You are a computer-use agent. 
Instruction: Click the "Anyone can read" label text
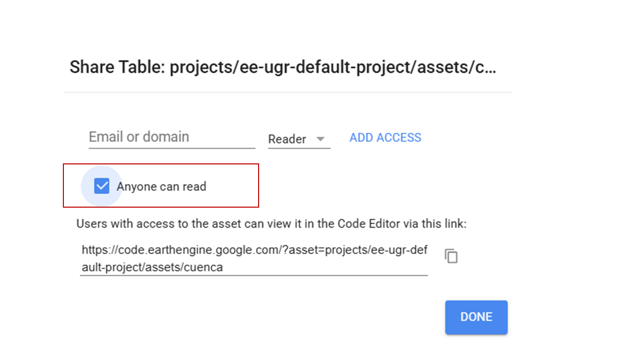click(162, 187)
